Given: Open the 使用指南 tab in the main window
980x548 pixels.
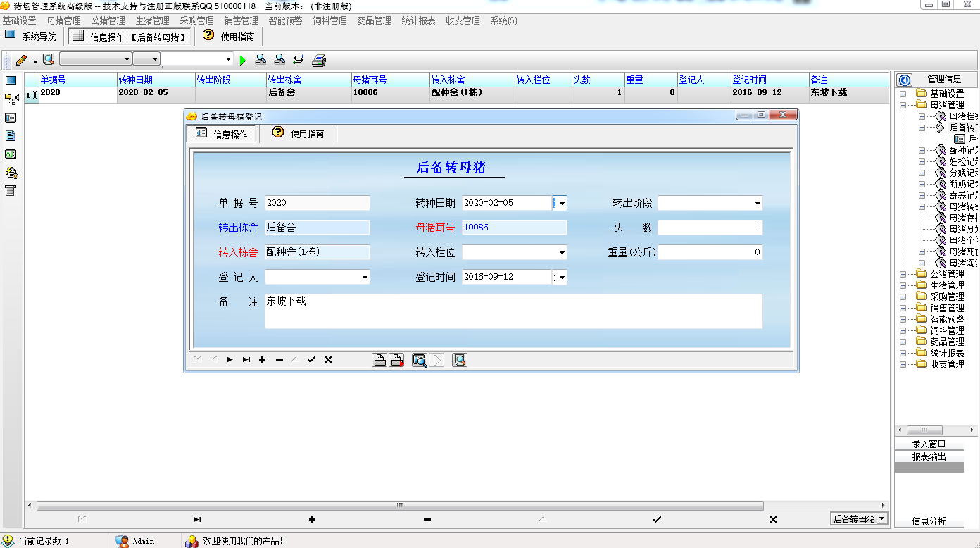Looking at the screenshot, I should point(229,36).
